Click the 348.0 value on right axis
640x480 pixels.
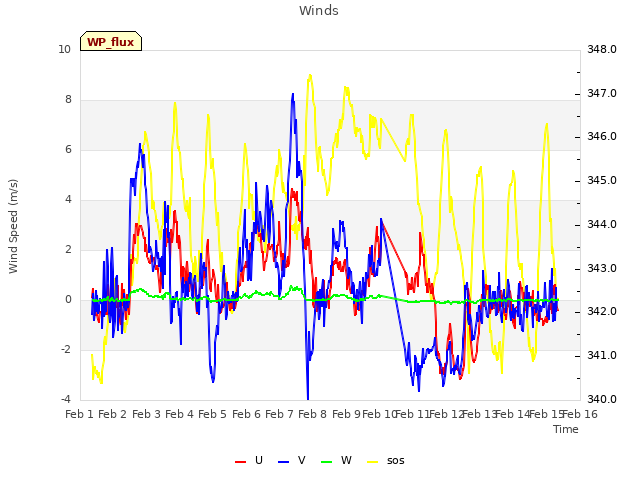point(602,49)
